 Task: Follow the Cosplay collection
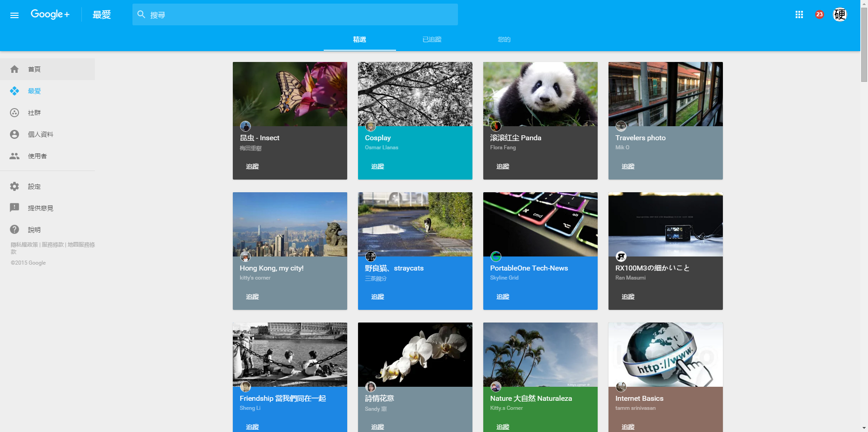[x=377, y=166]
